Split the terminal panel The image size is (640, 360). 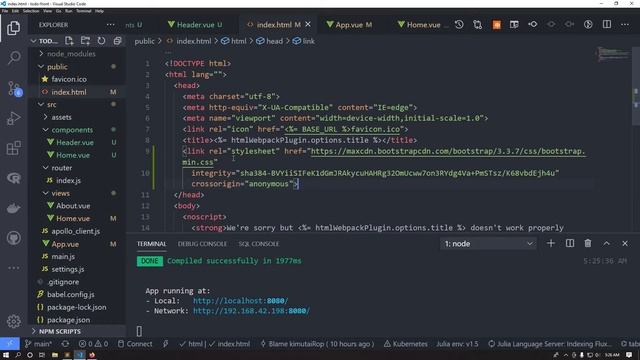point(570,243)
